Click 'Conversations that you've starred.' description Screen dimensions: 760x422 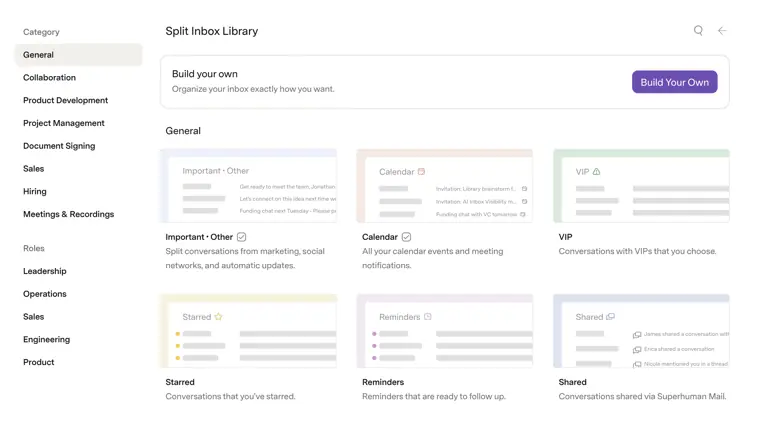[230, 396]
